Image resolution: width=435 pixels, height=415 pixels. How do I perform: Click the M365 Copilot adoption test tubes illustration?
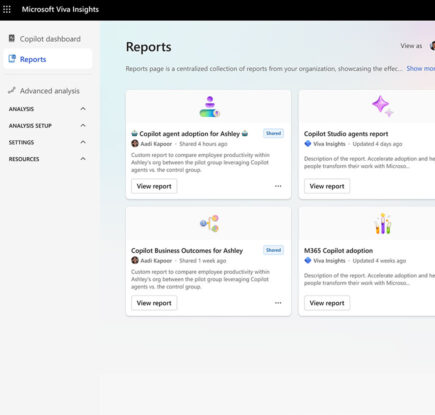pyautogui.click(x=383, y=223)
